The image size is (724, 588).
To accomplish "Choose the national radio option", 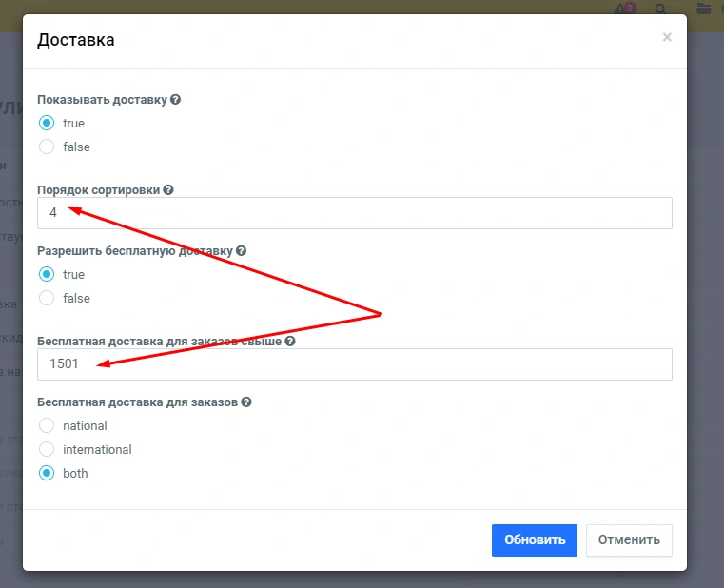I will pos(47,425).
